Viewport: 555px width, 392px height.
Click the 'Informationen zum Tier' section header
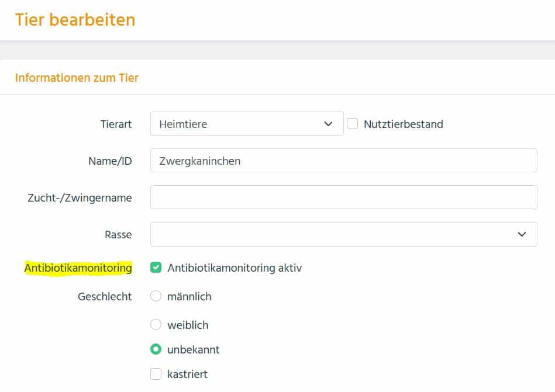click(x=77, y=78)
